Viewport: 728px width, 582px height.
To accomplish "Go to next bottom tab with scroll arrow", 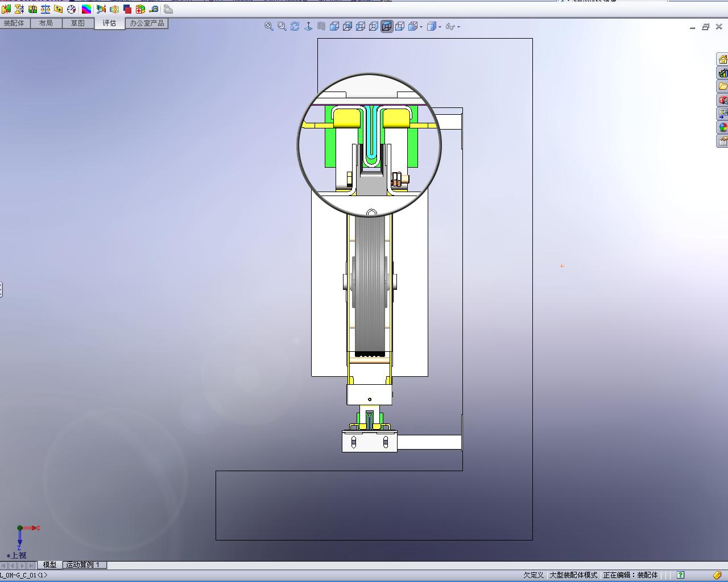I will pyautogui.click(x=22, y=565).
